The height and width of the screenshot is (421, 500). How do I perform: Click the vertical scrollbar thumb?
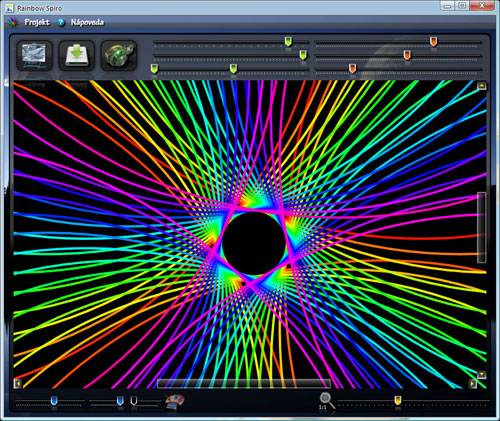point(481,227)
